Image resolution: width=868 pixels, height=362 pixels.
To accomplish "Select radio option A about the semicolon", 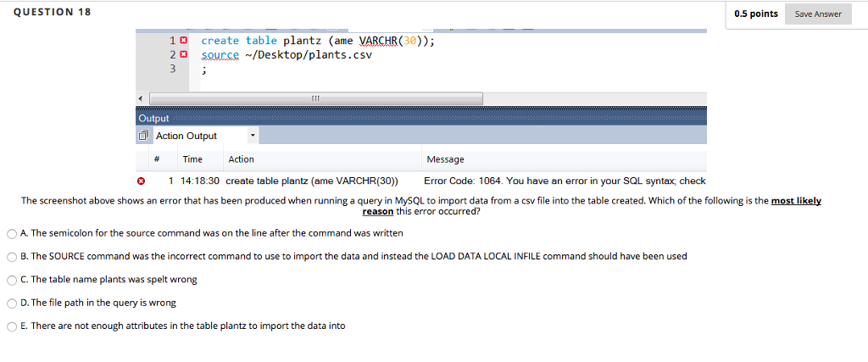I will pyautogui.click(x=12, y=234).
